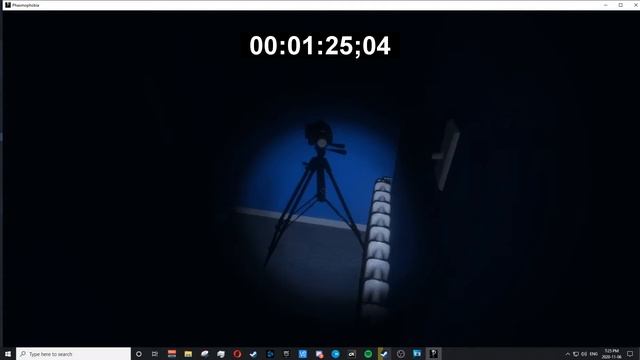The height and width of the screenshot is (360, 640).
Task: Click the Phasmophobia window title icon
Action: coord(8,5)
